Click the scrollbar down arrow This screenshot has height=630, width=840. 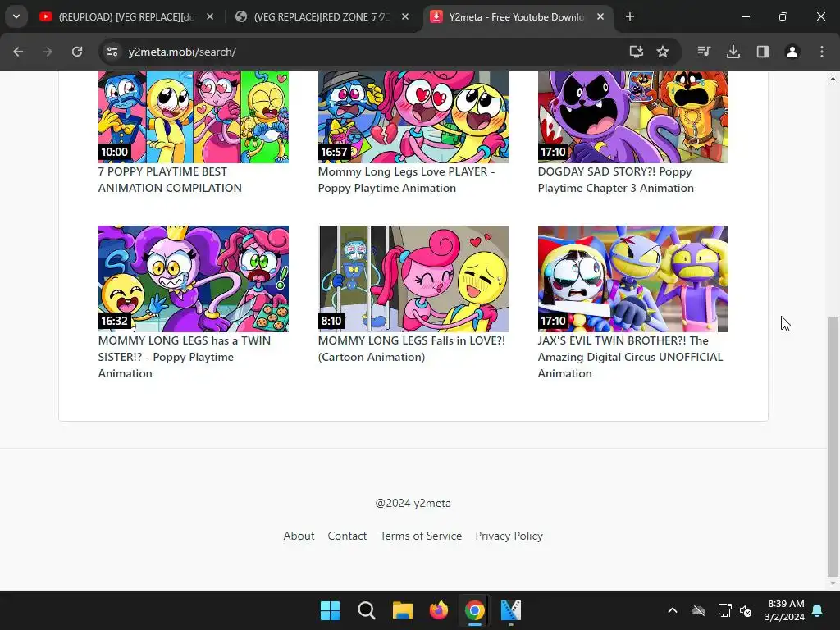coord(833,583)
